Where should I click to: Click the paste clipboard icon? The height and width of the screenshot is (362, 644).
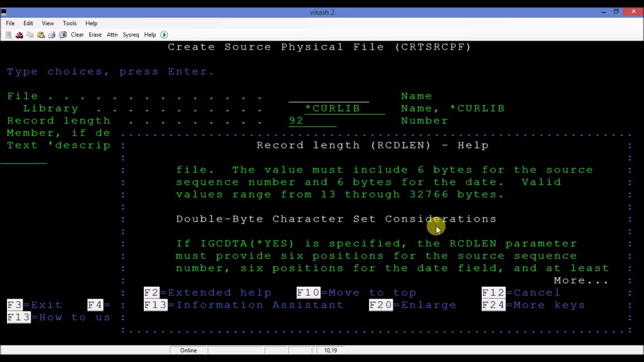click(x=41, y=35)
